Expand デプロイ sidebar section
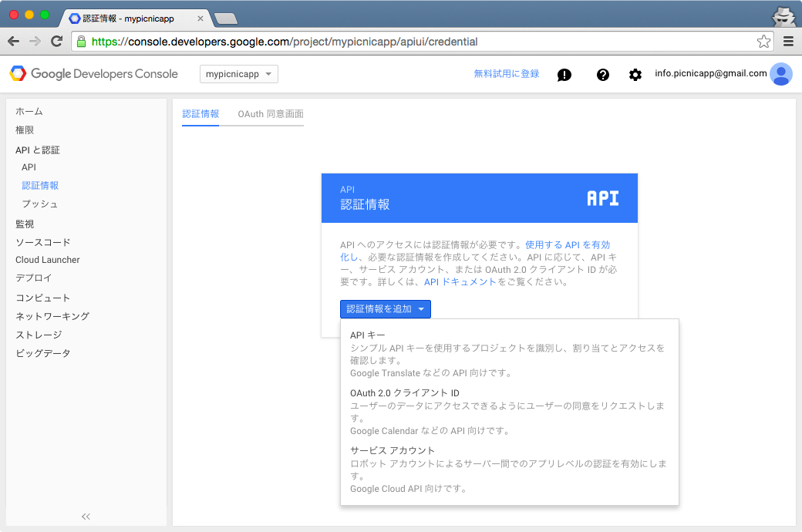 [x=34, y=278]
